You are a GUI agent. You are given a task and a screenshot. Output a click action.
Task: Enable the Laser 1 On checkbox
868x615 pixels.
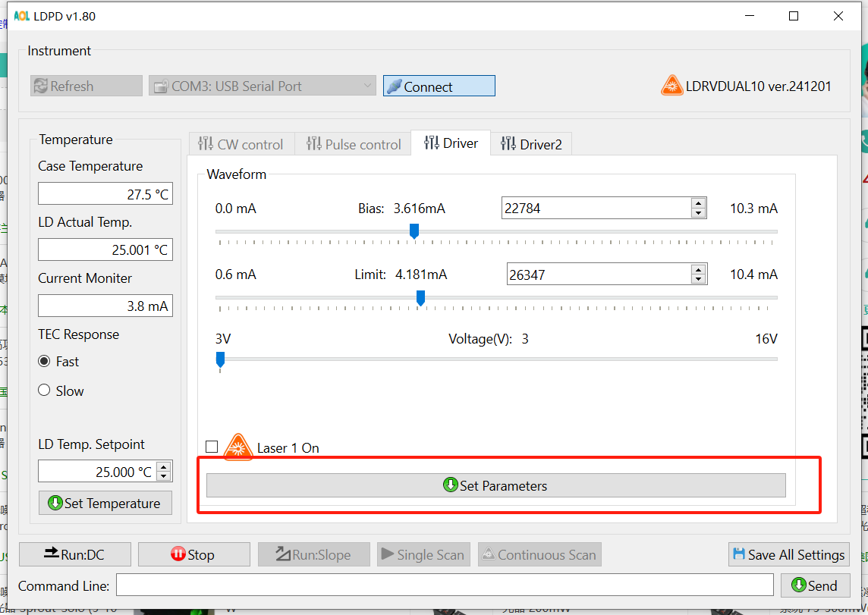coord(212,447)
